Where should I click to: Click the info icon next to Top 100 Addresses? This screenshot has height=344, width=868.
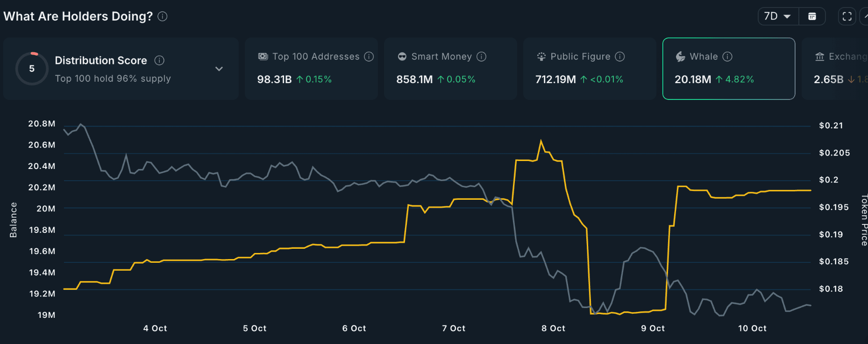tap(369, 56)
